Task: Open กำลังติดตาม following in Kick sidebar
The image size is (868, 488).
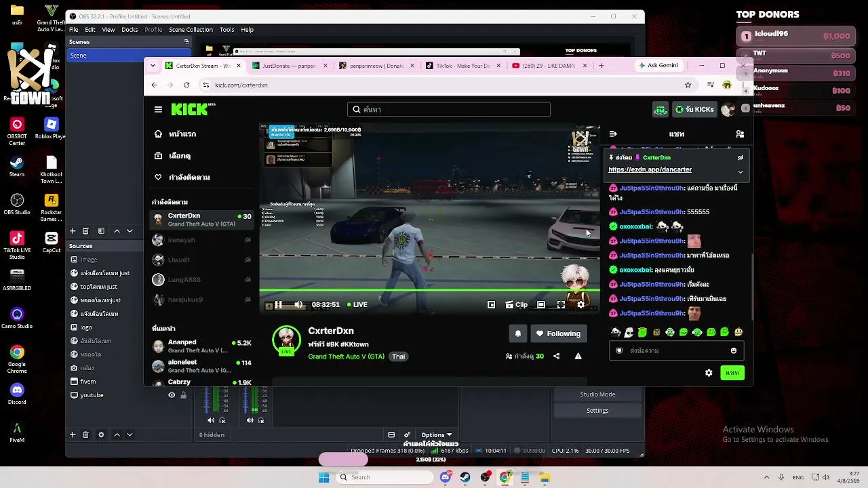Action: pyautogui.click(x=182, y=178)
